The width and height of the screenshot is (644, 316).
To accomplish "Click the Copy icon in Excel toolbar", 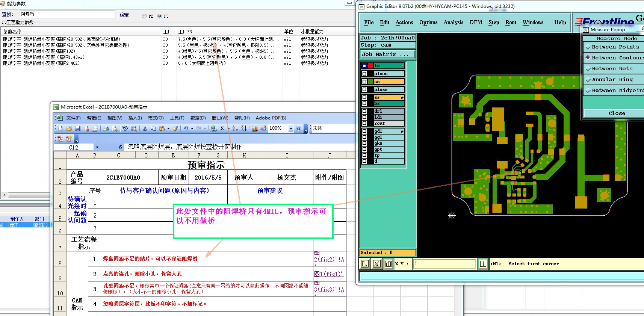I will point(153,129).
